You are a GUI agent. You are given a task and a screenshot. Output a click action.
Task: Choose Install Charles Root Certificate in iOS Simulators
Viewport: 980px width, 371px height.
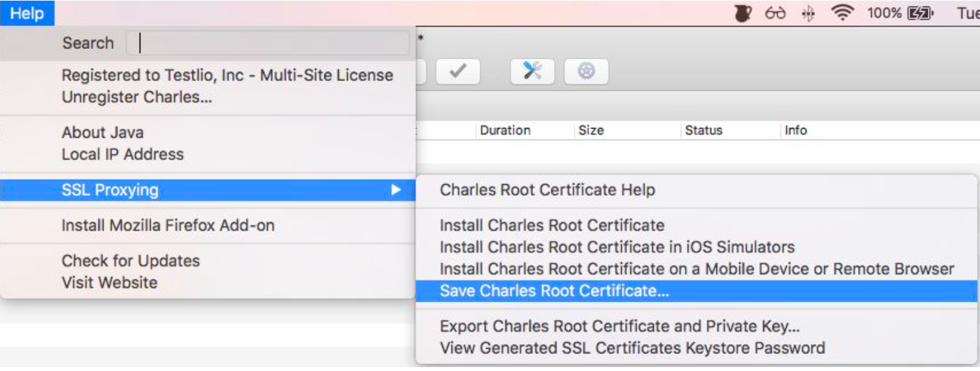click(x=697, y=248)
